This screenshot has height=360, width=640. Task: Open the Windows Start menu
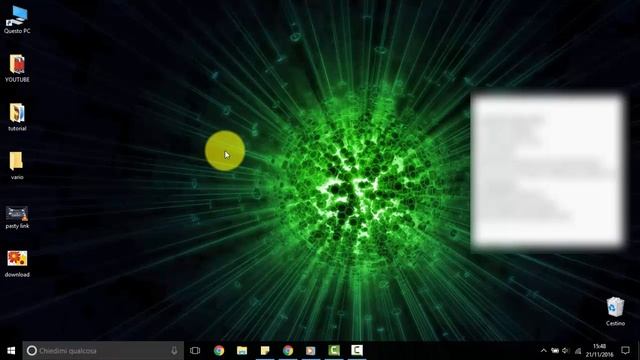[11, 351]
